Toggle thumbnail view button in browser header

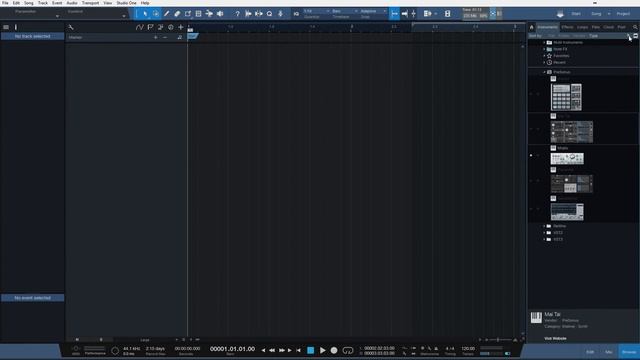coord(636,36)
